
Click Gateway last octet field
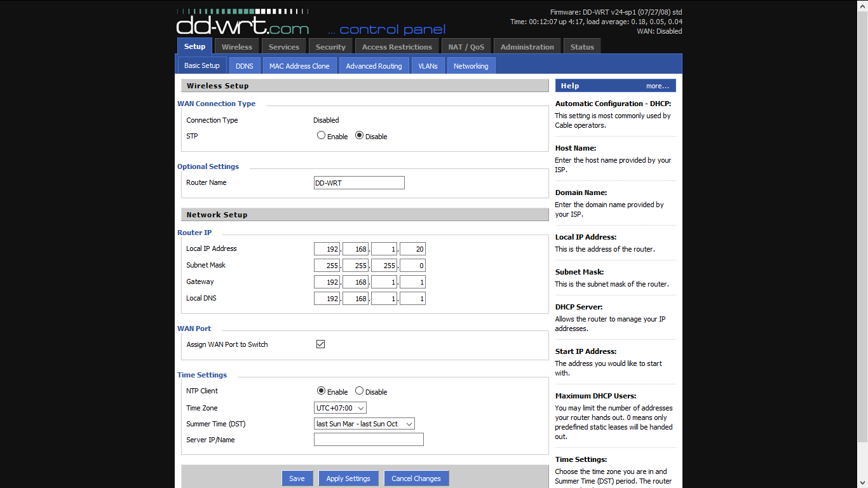point(412,282)
